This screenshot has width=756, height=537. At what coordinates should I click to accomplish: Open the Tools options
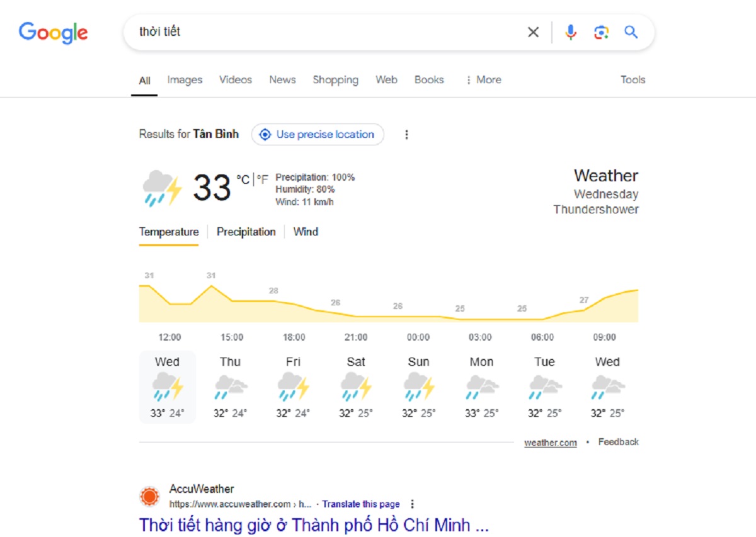(x=633, y=79)
